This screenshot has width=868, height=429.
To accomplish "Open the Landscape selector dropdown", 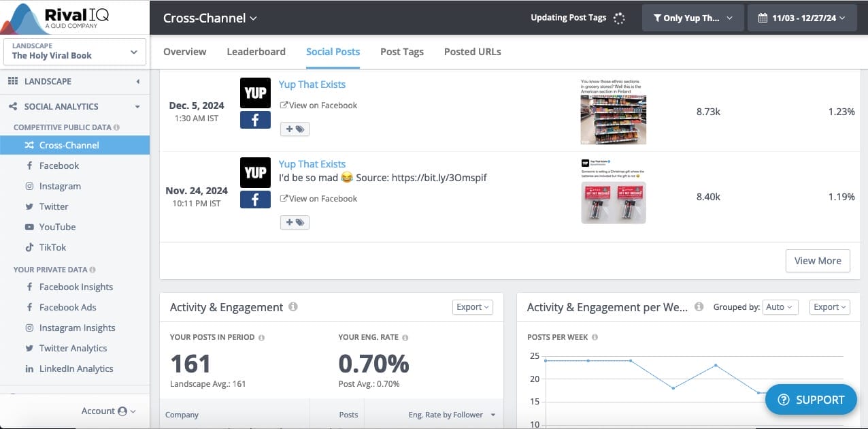I will (75, 52).
